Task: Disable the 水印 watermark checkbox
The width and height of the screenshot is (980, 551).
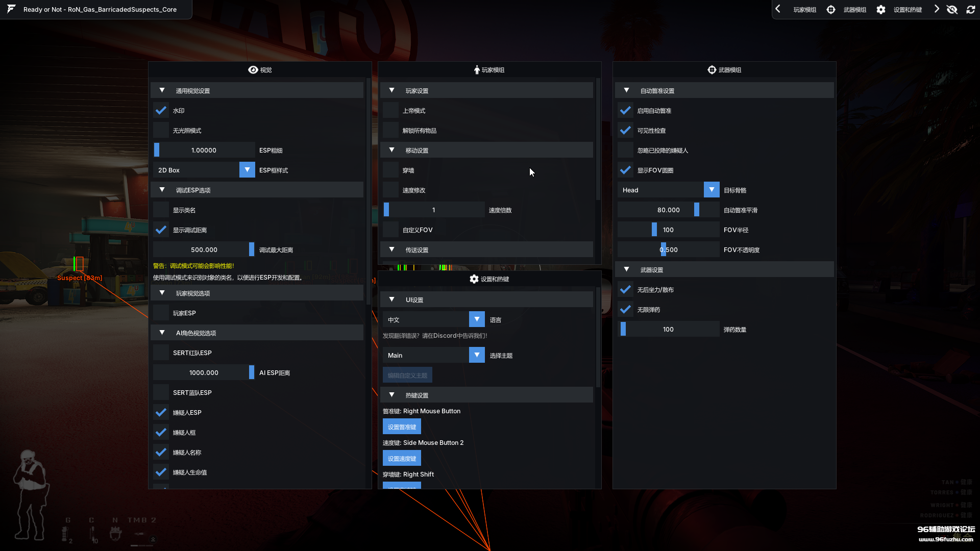Action: click(161, 110)
